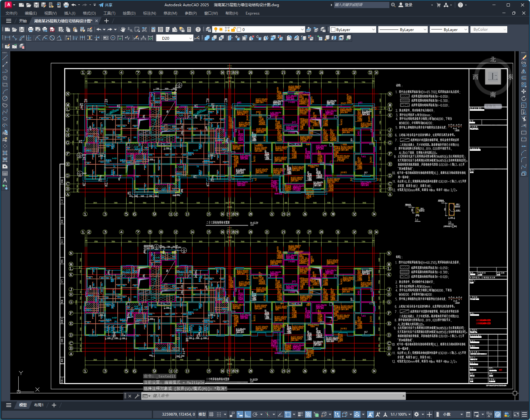The width and height of the screenshot is (530, 420).
Task: Open the customize wrench on command line
Action: (x=137, y=396)
